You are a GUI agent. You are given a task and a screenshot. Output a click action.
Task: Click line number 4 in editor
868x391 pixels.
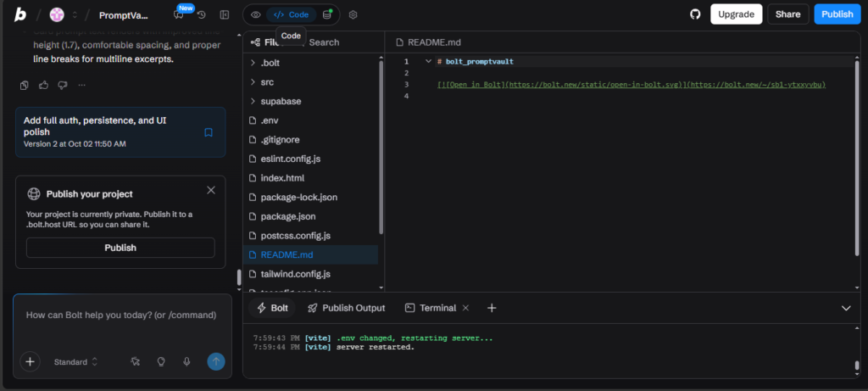pyautogui.click(x=406, y=97)
